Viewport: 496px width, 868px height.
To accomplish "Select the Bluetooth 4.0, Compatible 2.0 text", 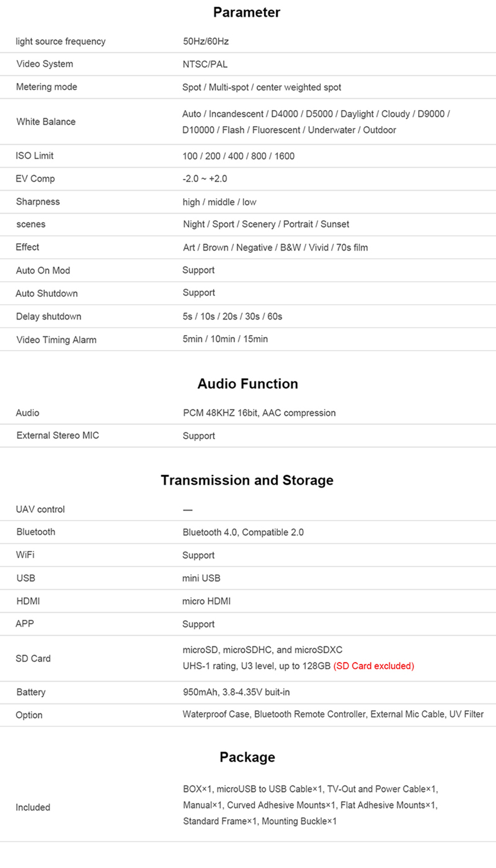I will 243,532.
